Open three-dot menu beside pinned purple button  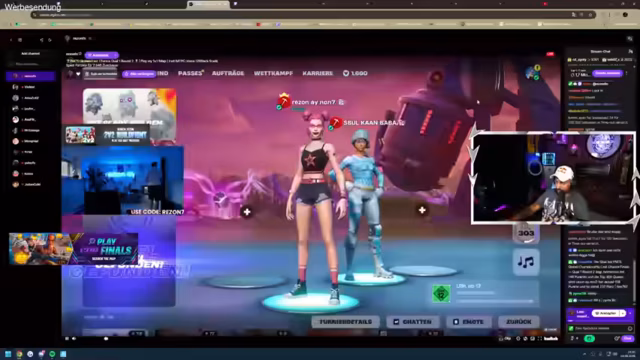click(627, 73)
